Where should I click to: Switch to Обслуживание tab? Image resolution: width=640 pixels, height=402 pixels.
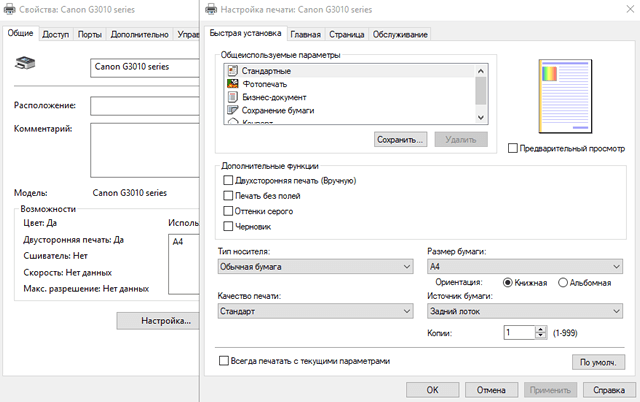(400, 35)
